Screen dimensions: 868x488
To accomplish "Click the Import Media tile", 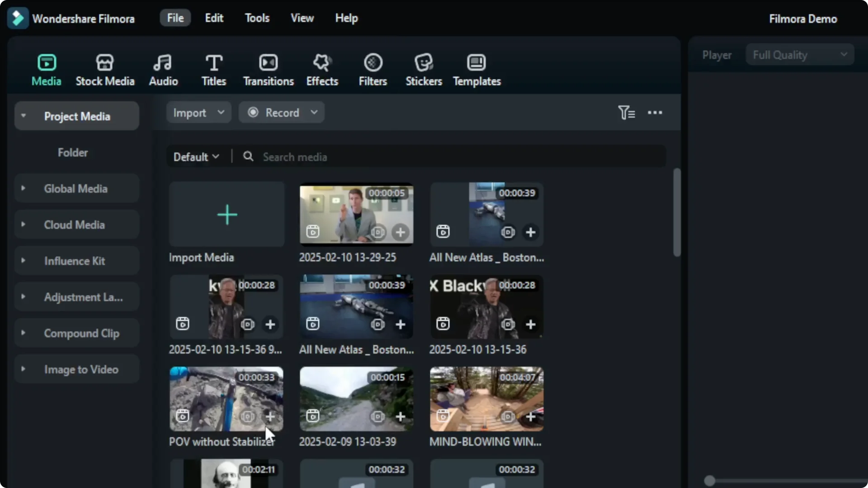I will coord(226,215).
